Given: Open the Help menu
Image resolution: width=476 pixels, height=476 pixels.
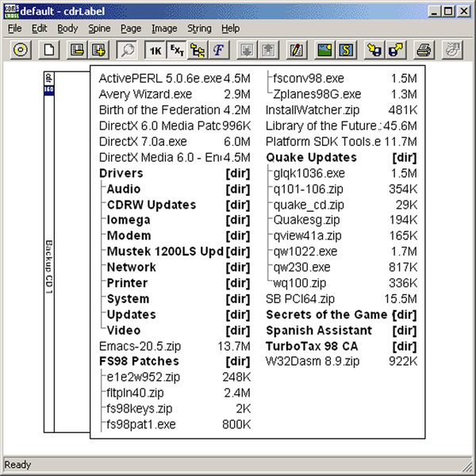Looking at the screenshot, I should (x=230, y=29).
